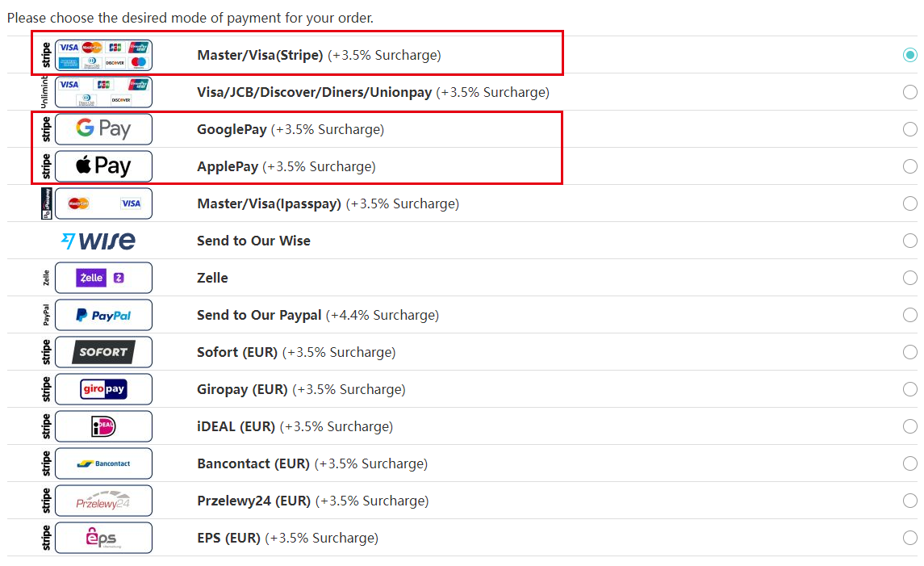
Task: Click the EPS logo icon
Action: coord(103,538)
